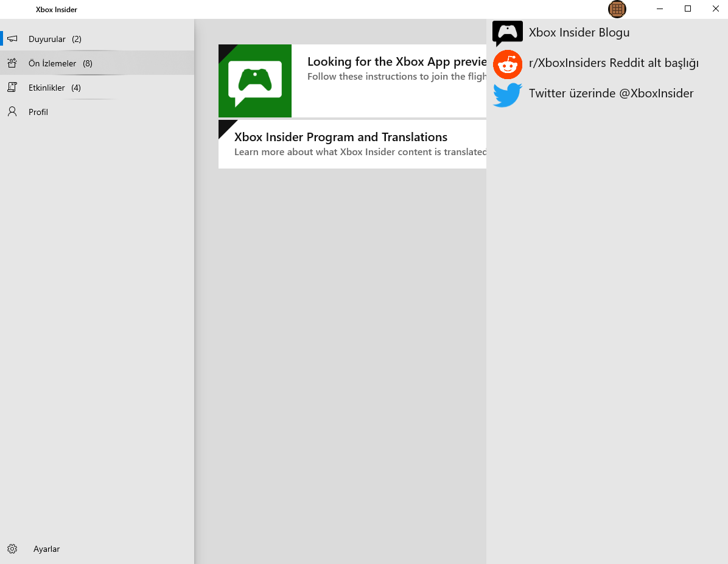Image resolution: width=728 pixels, height=564 pixels.
Task: Click the (8) count next to Ön İzlemeler
Action: tap(88, 64)
